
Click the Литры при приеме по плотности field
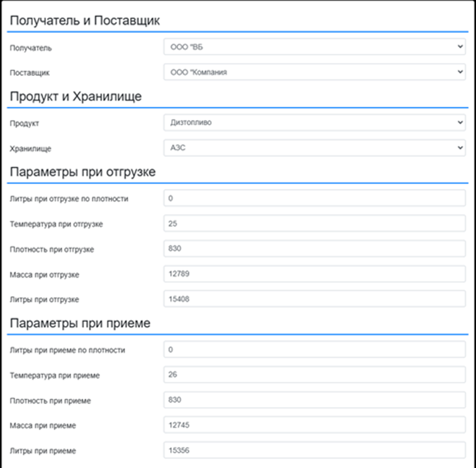coord(314,349)
